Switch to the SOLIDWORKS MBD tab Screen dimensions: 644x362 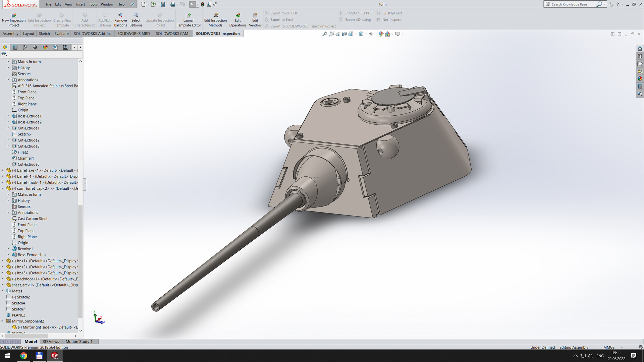point(133,34)
